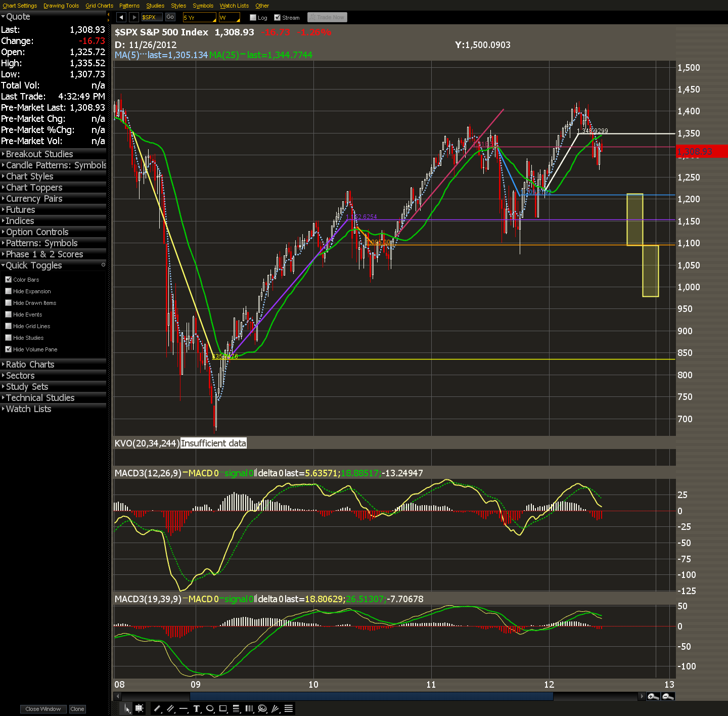Open the top Watch Lists menu
This screenshot has height=716, width=728.
point(234,6)
